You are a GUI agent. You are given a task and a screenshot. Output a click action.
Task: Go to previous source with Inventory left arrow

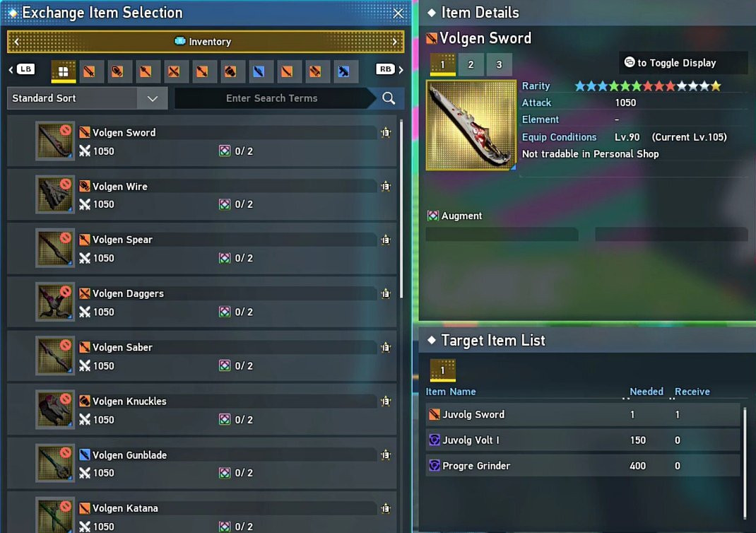[x=17, y=42]
